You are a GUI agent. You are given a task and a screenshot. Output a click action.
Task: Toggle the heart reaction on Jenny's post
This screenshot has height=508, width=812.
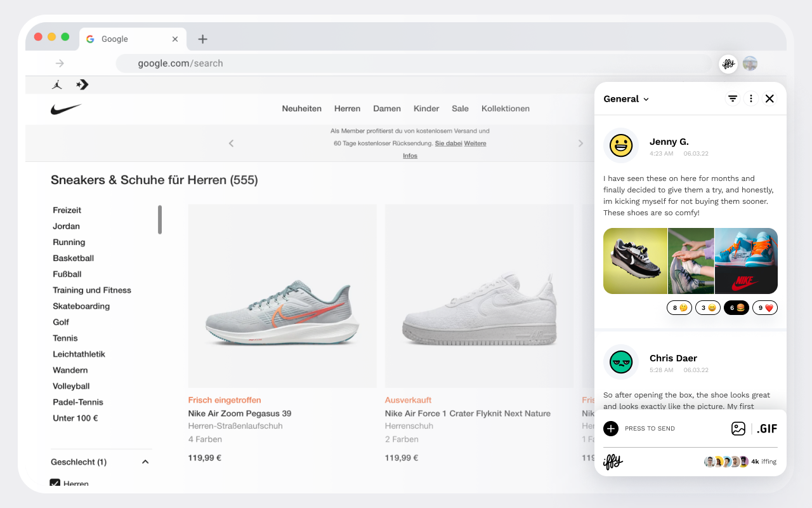point(765,307)
